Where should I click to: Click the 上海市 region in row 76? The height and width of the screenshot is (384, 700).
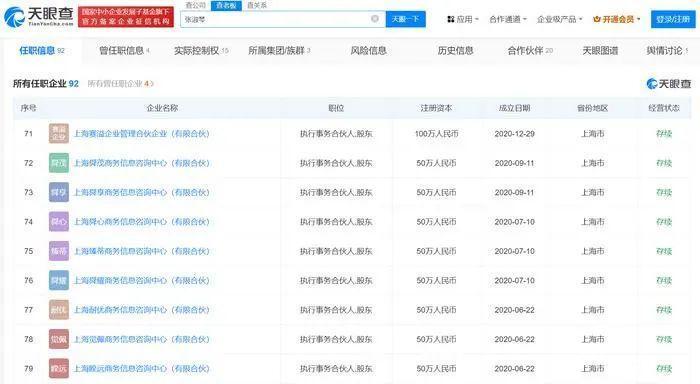592,280
